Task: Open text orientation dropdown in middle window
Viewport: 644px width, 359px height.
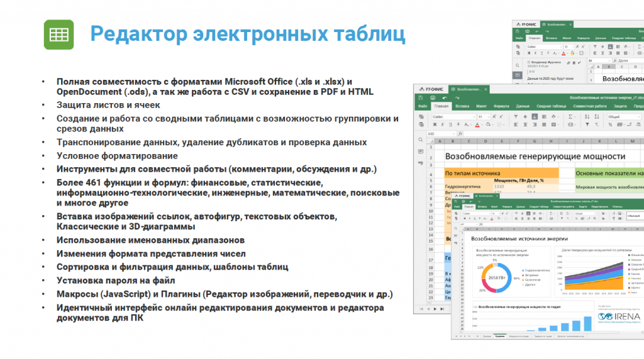Action: pyautogui.click(x=558, y=117)
